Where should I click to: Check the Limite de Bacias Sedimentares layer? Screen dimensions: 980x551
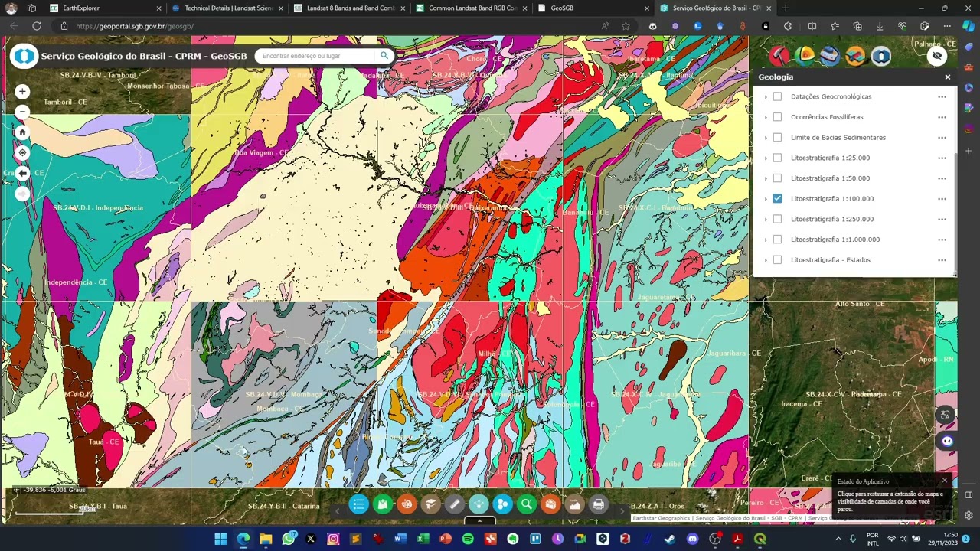[x=777, y=138]
